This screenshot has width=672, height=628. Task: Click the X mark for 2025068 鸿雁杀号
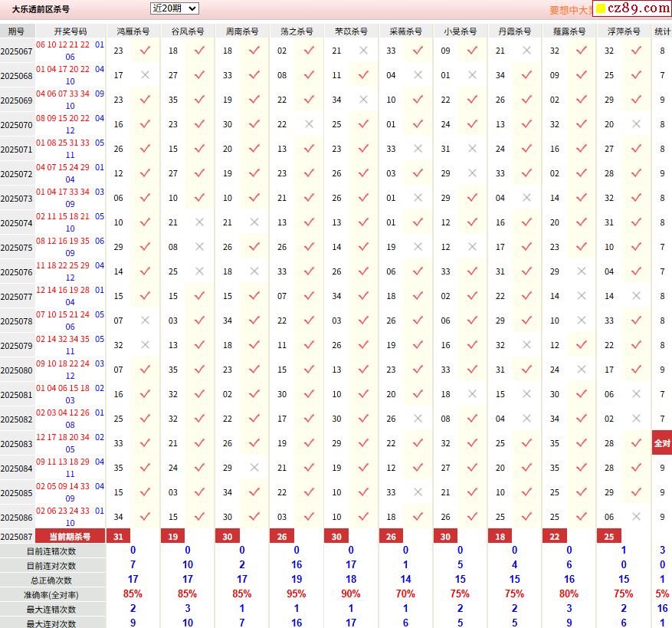(146, 75)
